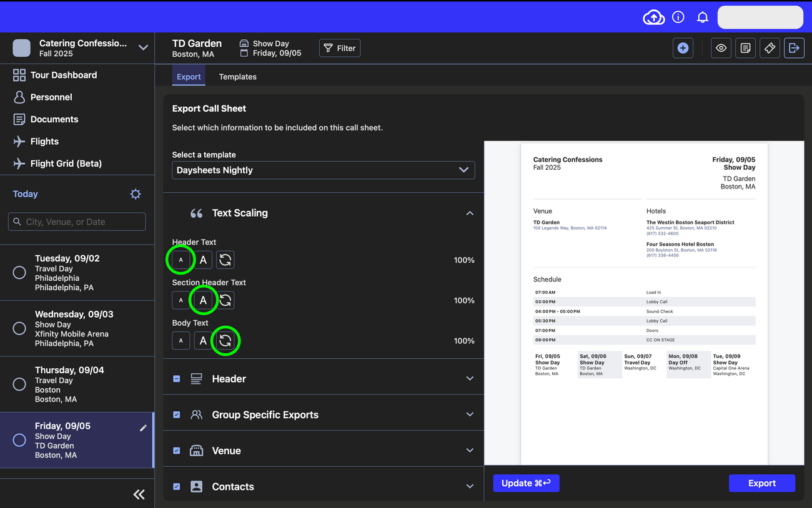
Task: Toggle the Header section checkbox
Action: click(x=177, y=379)
